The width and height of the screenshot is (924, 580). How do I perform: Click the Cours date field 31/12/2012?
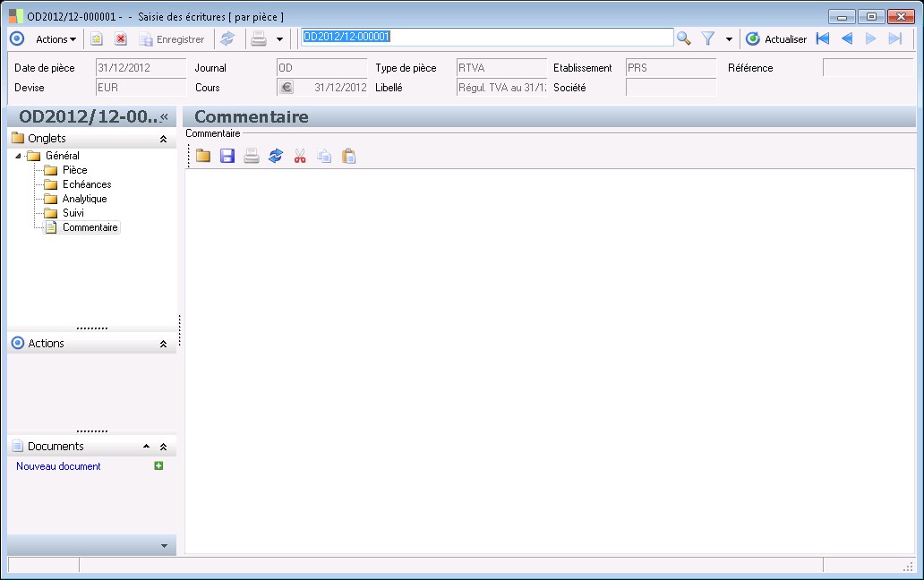(x=332, y=87)
